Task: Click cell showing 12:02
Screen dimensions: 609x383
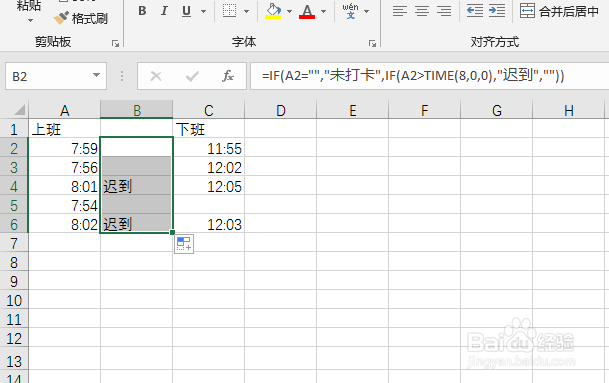Action: pyautogui.click(x=209, y=167)
